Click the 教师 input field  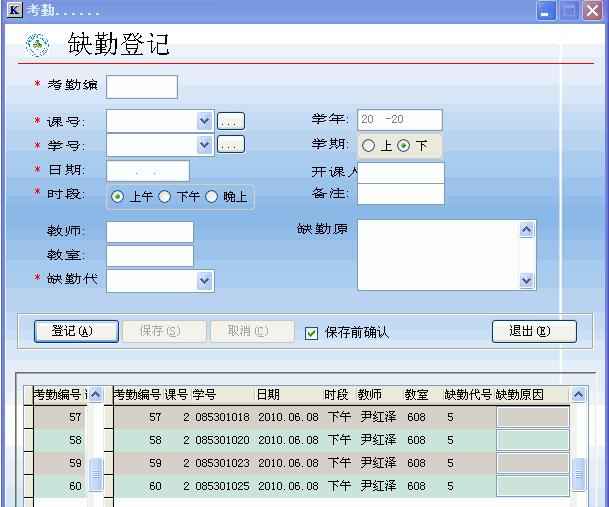[x=150, y=232]
